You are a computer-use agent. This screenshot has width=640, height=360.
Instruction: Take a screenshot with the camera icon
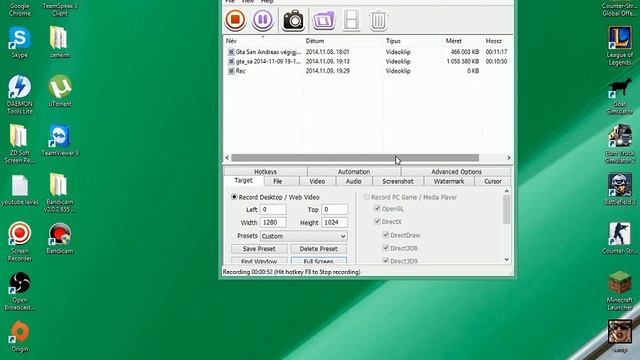tap(293, 20)
